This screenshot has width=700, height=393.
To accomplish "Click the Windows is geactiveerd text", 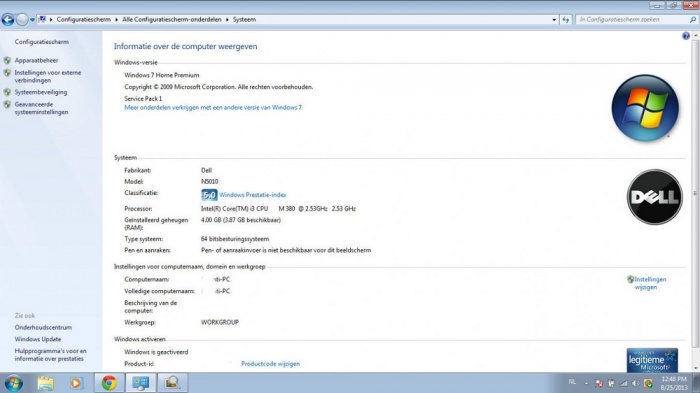I will (x=156, y=352).
